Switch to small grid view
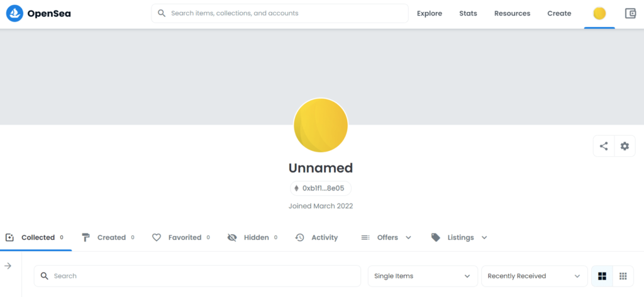Screen dimensions: 644x297 coord(623,276)
